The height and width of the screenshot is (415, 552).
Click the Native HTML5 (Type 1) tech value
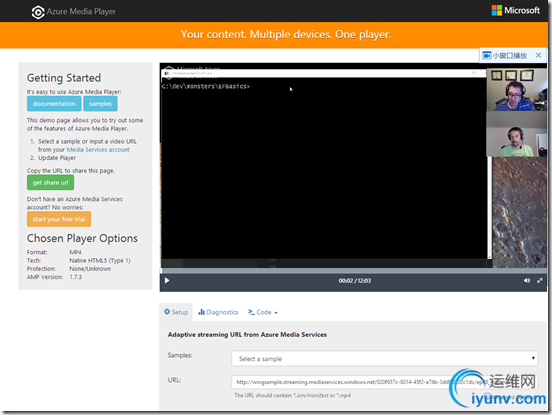coord(100,260)
